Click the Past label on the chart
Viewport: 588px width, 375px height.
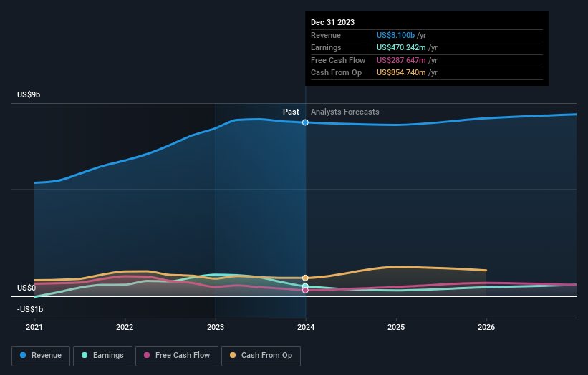tap(291, 112)
